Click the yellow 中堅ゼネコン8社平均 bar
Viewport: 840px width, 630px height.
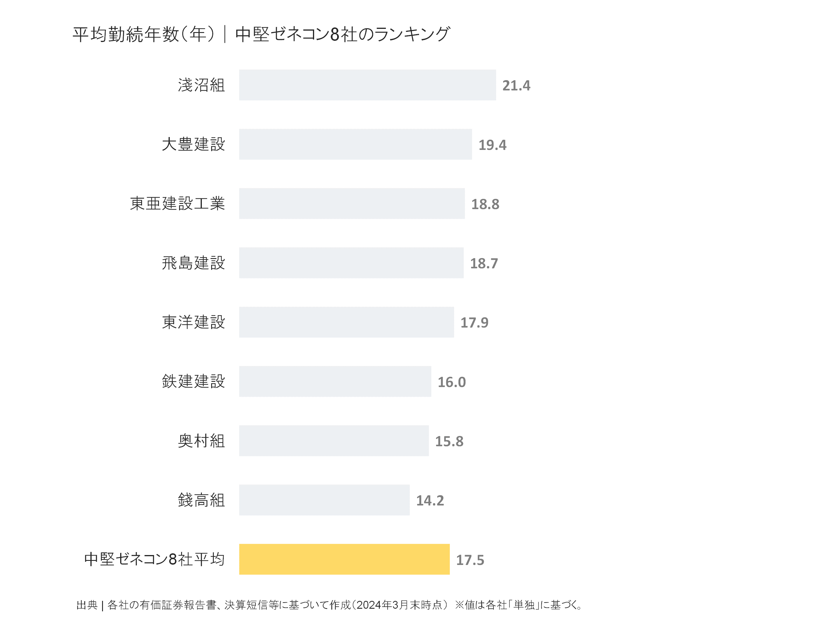coord(344,559)
